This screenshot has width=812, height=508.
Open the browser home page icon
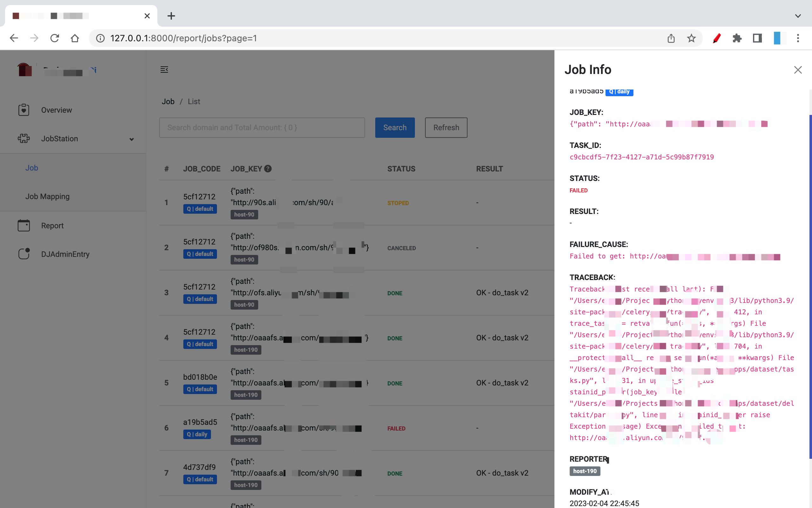coord(75,38)
